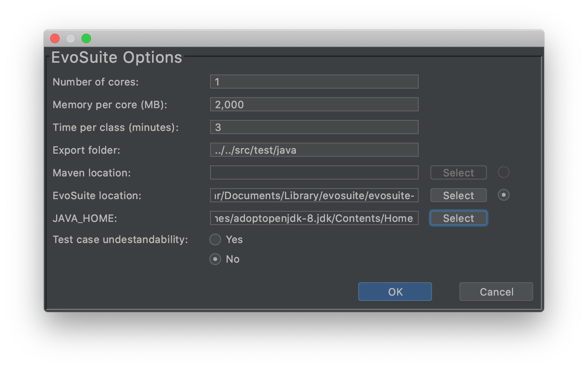Edit the Memory per core field
This screenshot has width=588, height=370.
coord(314,104)
